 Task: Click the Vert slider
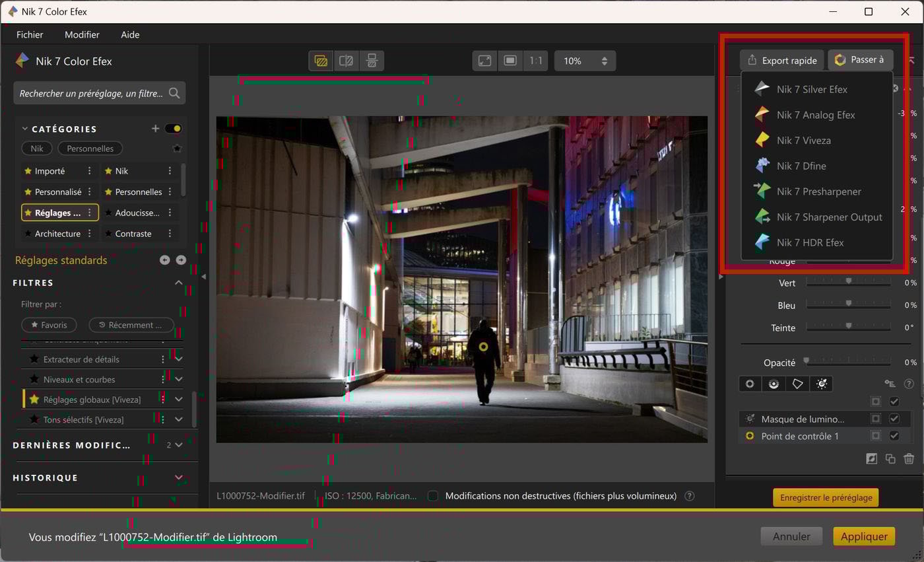(848, 283)
